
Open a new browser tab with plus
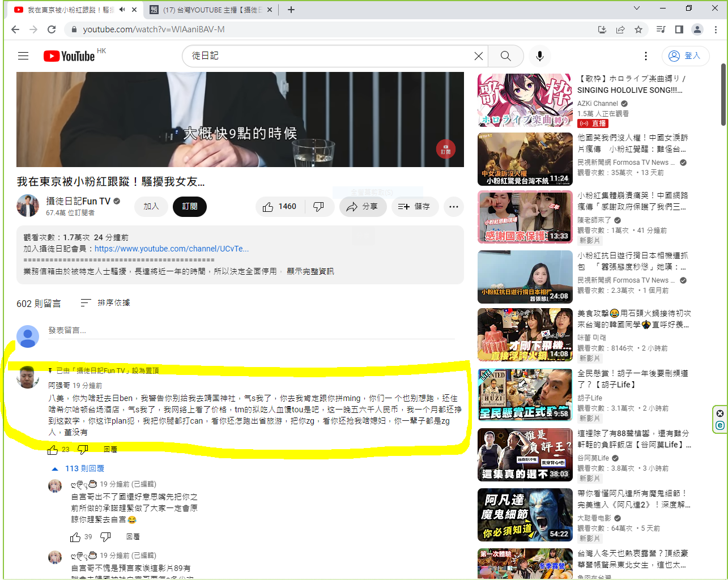pyautogui.click(x=291, y=10)
